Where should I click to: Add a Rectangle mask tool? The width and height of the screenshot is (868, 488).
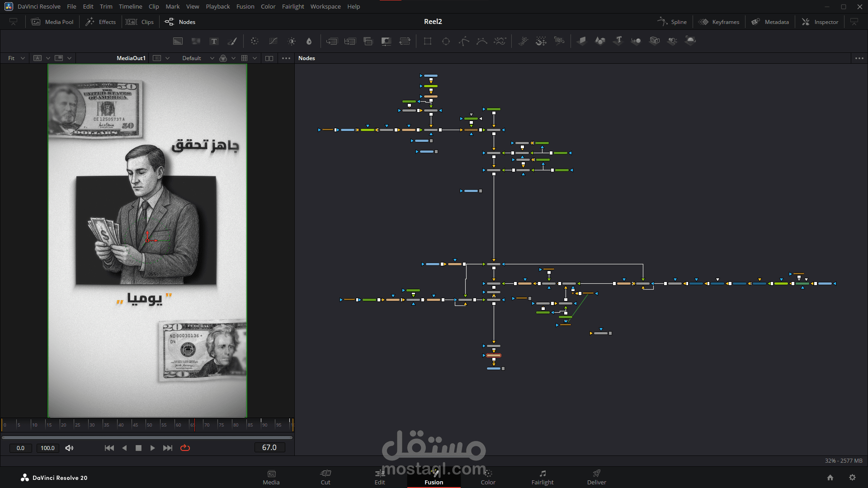point(428,41)
